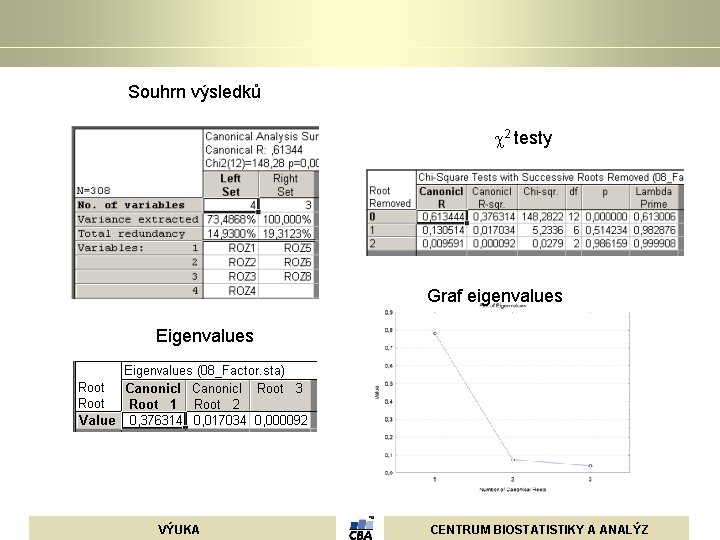This screenshot has height=540, width=720.
Task: Click first data point on eigenvalue plot
Action: [435, 333]
